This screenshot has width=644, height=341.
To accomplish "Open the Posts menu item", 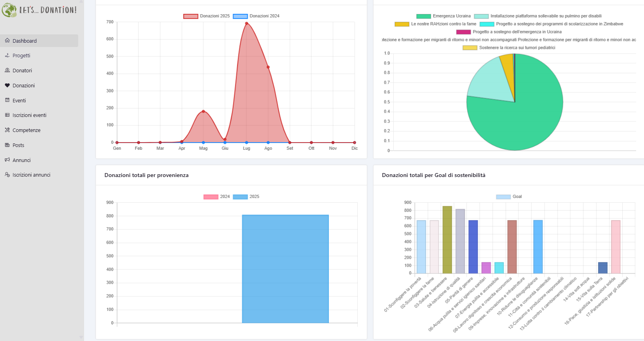I will click(18, 145).
